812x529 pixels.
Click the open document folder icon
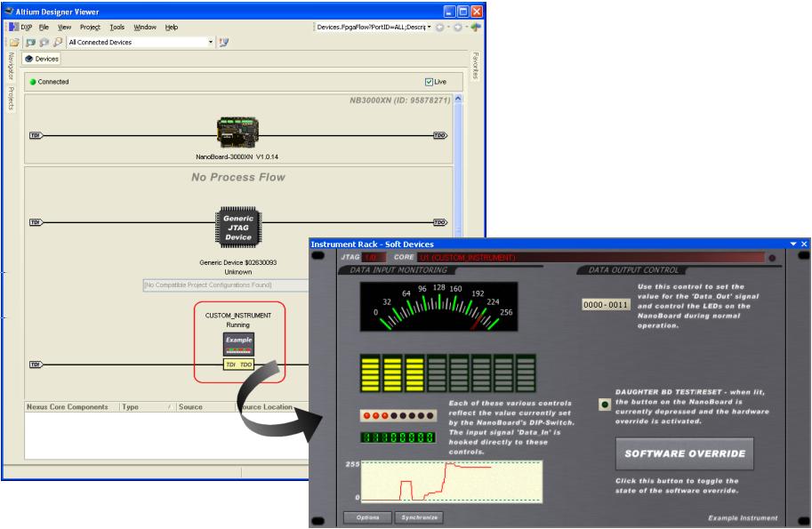[14, 42]
